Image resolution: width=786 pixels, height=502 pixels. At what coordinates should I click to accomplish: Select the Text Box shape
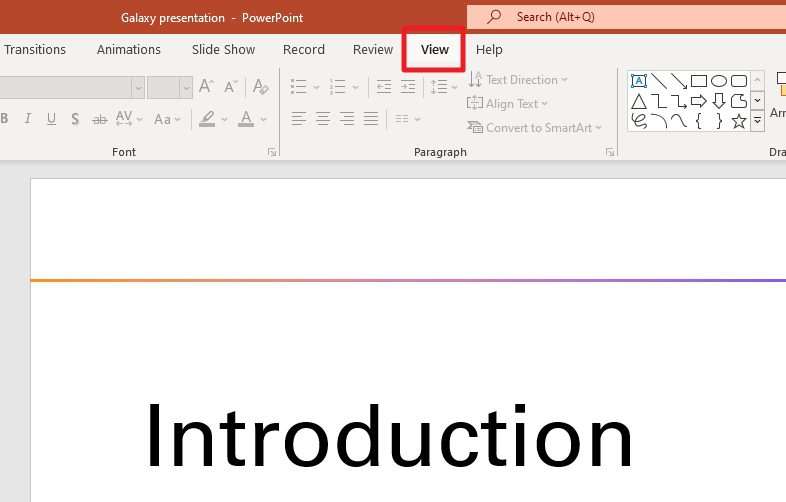(x=639, y=81)
